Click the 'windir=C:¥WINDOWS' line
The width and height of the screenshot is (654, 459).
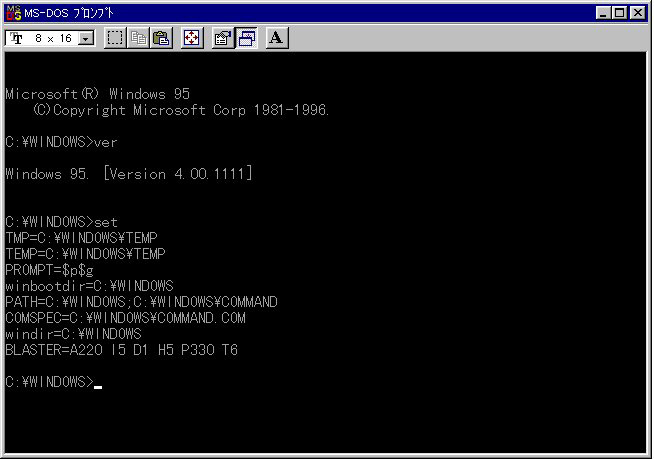(x=73, y=334)
